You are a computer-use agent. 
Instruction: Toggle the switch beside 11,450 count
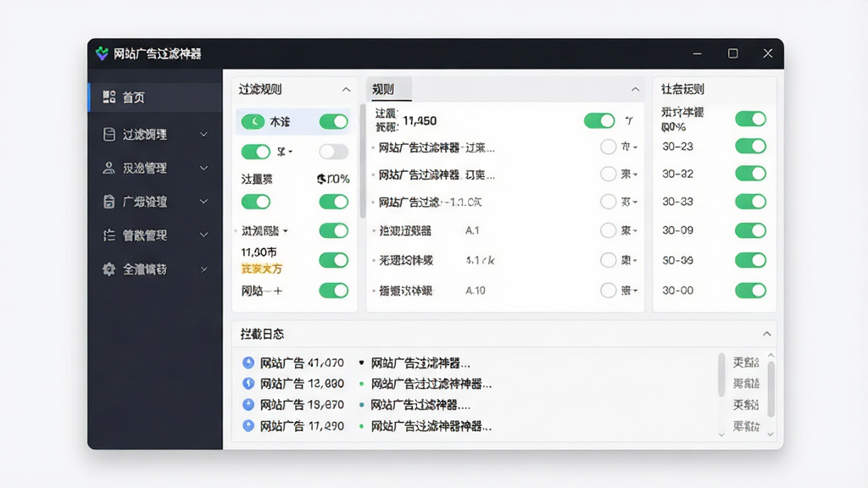[599, 120]
